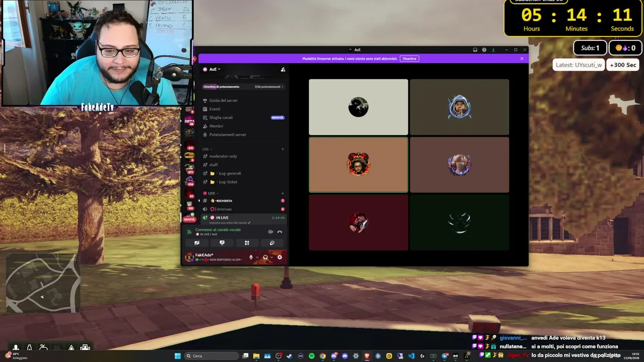Open Steam from the taskbar

pyautogui.click(x=289, y=356)
